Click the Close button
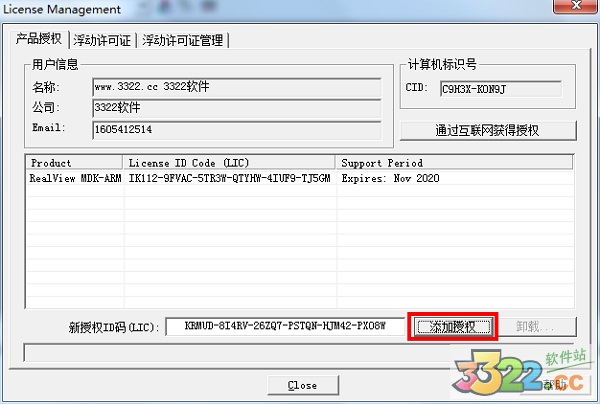600x404 pixels. pos(303,385)
